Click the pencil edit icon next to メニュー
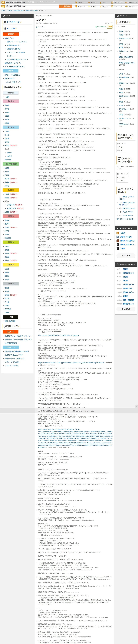This screenshot has height=644, width=138. [16, 29]
